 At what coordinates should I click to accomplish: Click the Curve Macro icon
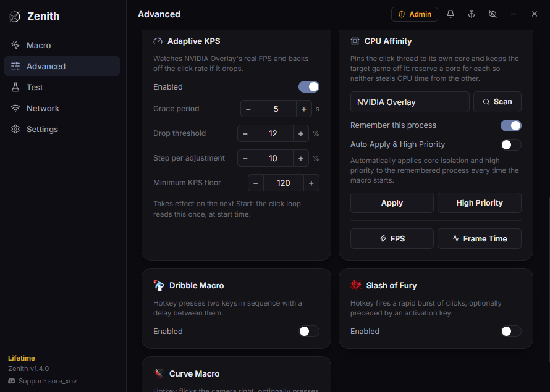tap(159, 373)
